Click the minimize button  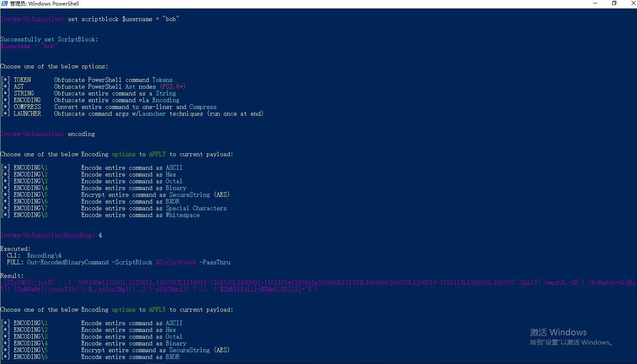coord(596,3)
